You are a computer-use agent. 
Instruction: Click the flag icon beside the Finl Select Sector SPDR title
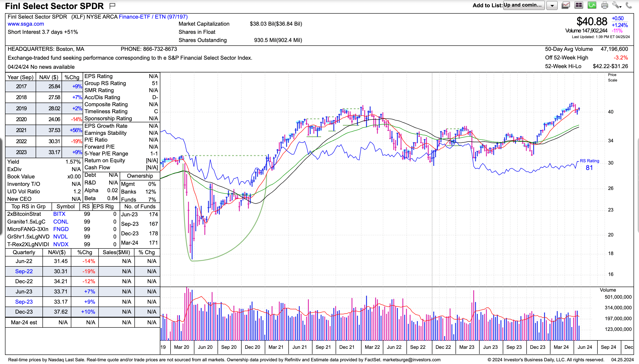tap(112, 5)
